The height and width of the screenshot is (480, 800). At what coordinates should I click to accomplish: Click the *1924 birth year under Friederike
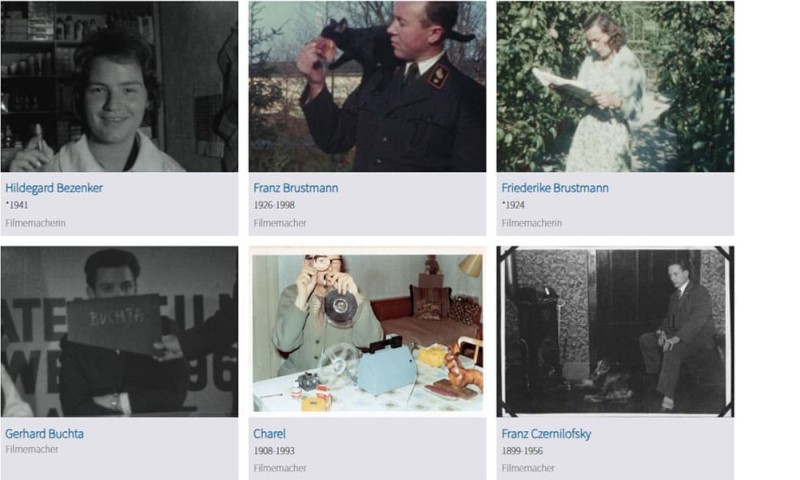point(513,205)
